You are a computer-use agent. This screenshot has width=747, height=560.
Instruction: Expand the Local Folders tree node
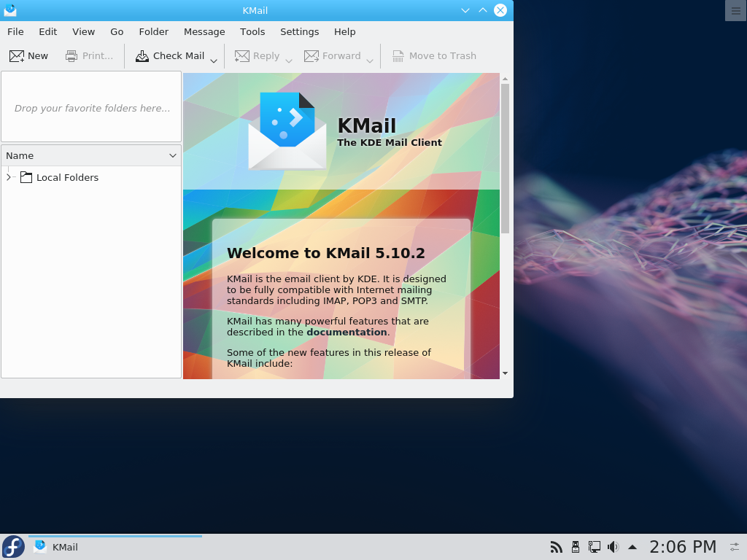[x=9, y=178]
